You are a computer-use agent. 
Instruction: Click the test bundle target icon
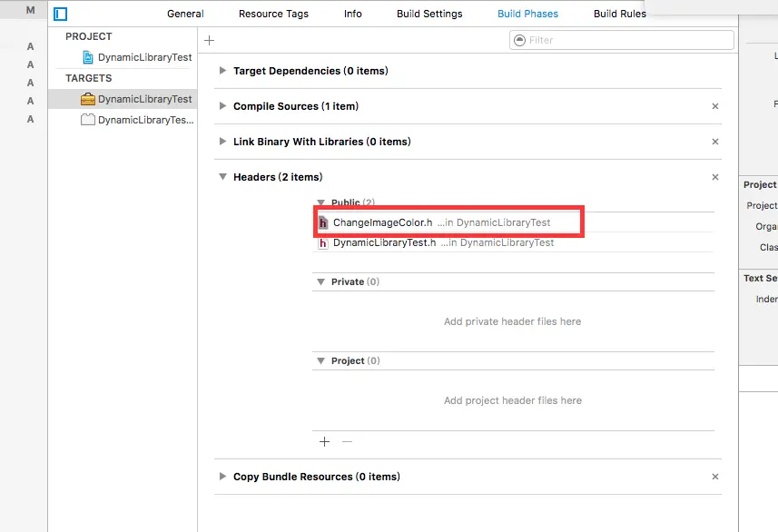88,120
